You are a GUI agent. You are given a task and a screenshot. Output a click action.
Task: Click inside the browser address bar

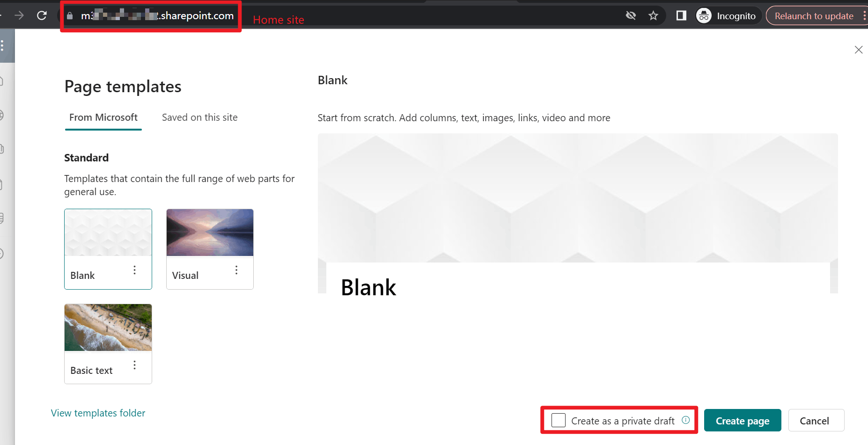tap(150, 15)
